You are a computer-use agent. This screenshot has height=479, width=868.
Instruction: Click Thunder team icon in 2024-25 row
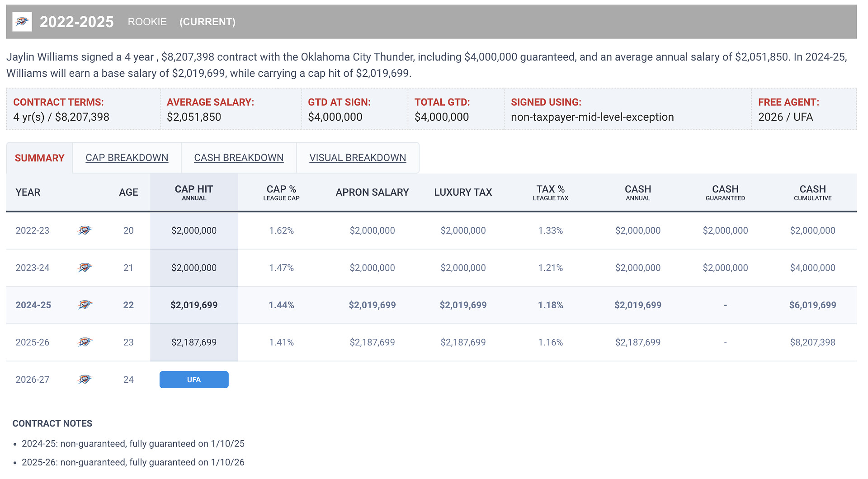point(85,305)
